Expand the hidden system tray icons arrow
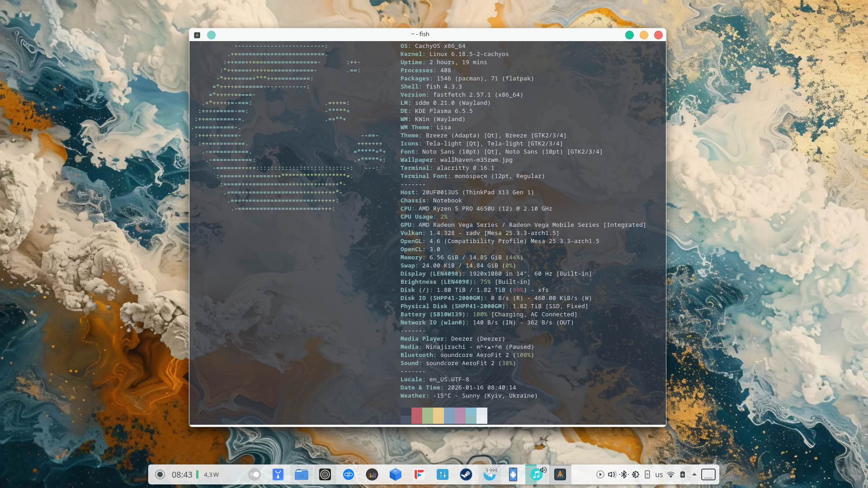This screenshot has height=488, width=868. 694,474
